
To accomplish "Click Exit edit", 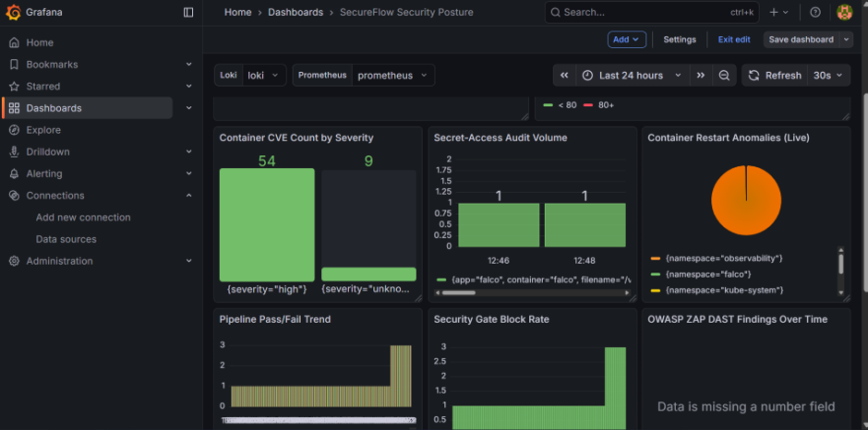I will click(734, 40).
